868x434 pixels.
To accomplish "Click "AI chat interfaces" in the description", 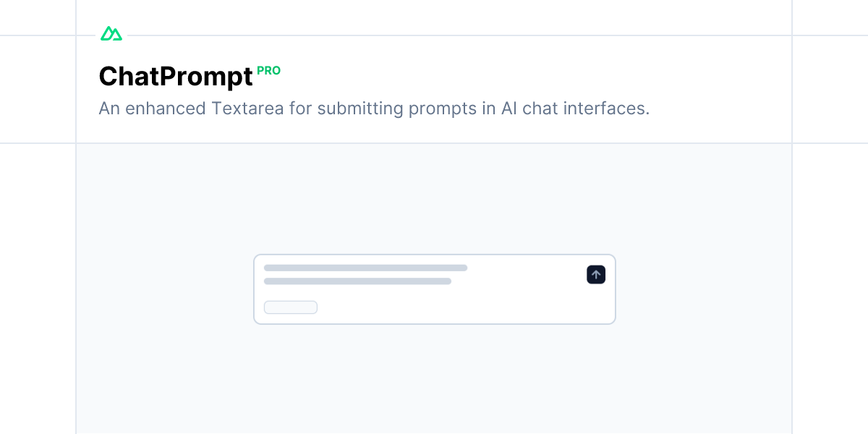I will [575, 109].
